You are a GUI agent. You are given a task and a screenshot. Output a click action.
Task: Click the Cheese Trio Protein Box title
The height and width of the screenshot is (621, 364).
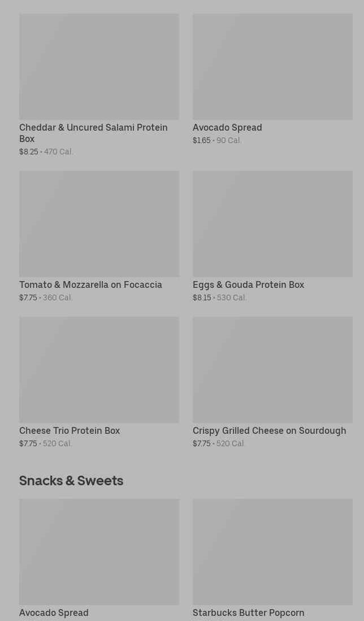click(70, 431)
